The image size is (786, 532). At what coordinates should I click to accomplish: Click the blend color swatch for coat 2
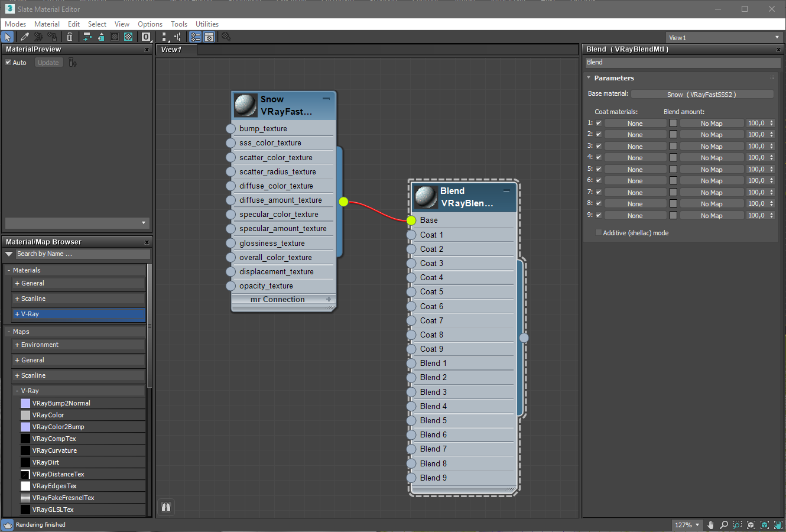pyautogui.click(x=673, y=135)
